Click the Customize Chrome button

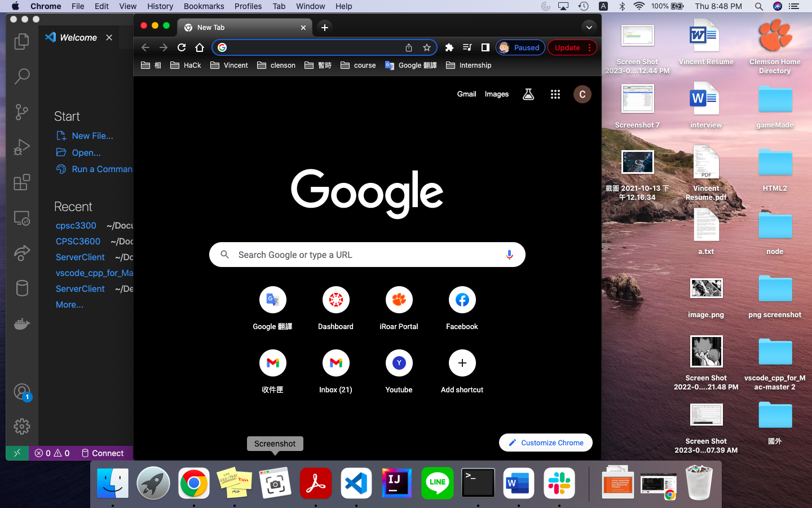pyautogui.click(x=545, y=443)
